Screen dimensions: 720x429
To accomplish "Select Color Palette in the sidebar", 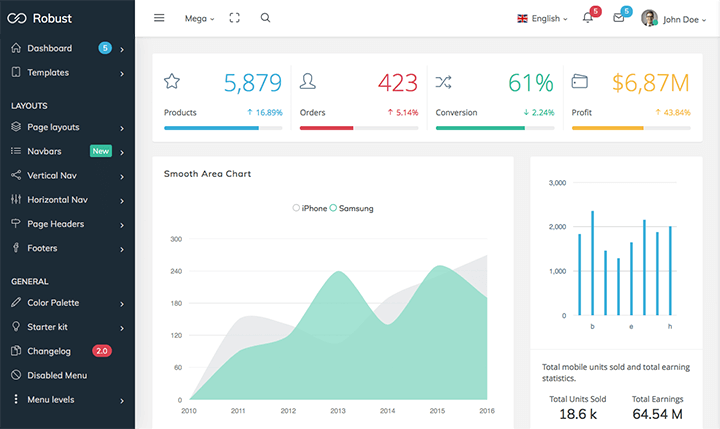I will point(53,302).
